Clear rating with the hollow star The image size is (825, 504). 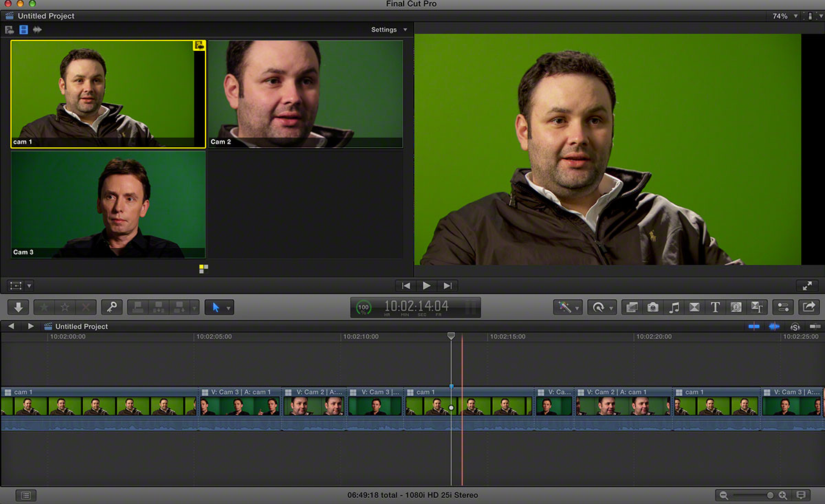pos(65,307)
